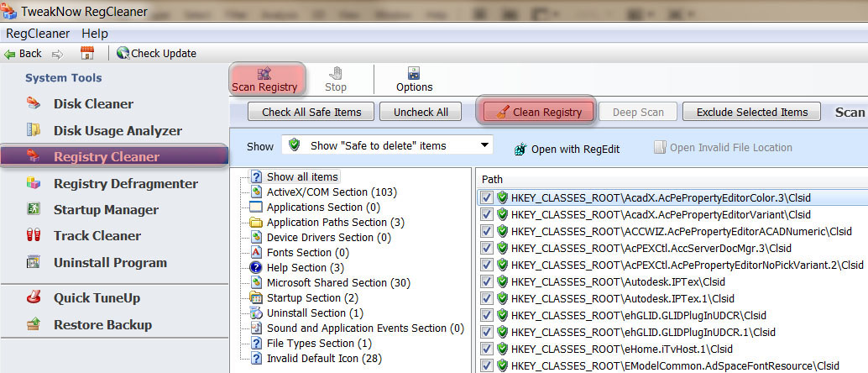Uncheck ACCWIZ.AcPePropertyEditorACADNumeric checkbox

[487, 231]
